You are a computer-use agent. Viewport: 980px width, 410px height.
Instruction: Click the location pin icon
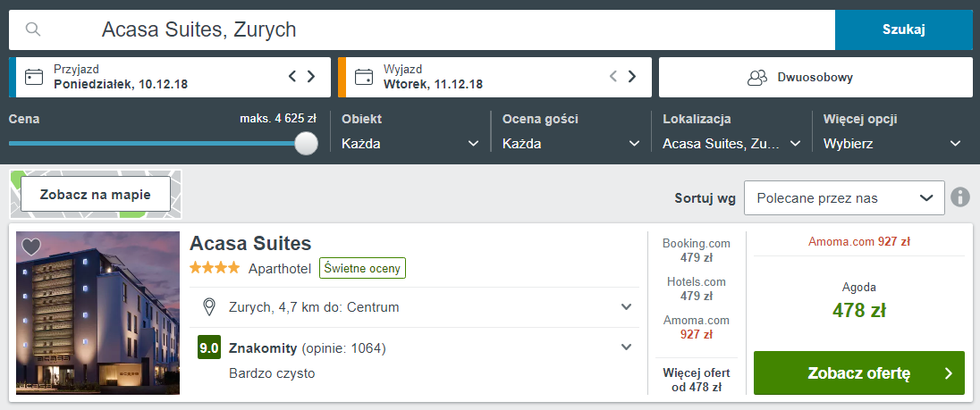point(209,307)
